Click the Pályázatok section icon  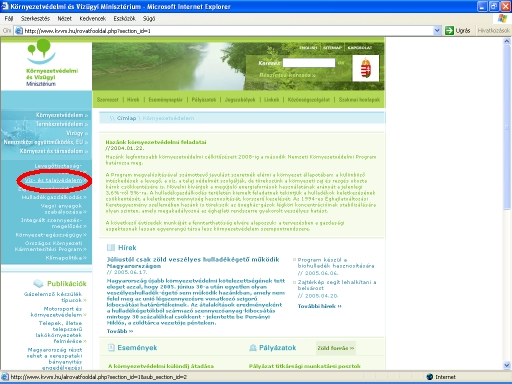point(253,348)
